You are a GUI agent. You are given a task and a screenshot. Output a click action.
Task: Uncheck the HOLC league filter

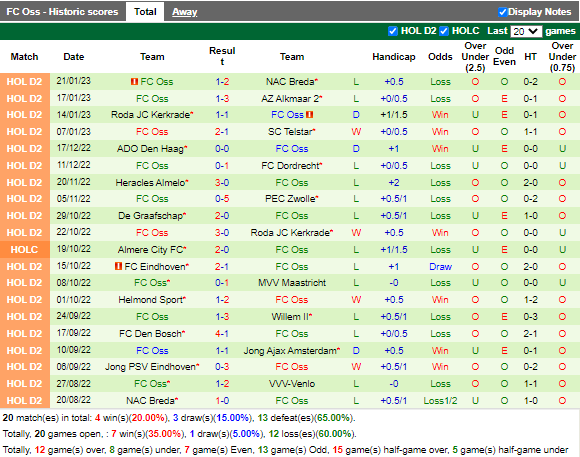coord(444,31)
